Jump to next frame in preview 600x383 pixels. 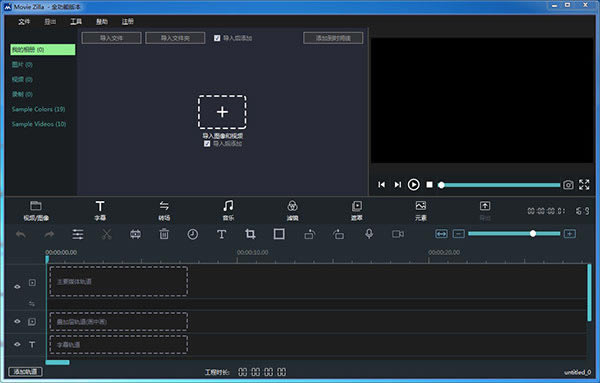point(398,185)
